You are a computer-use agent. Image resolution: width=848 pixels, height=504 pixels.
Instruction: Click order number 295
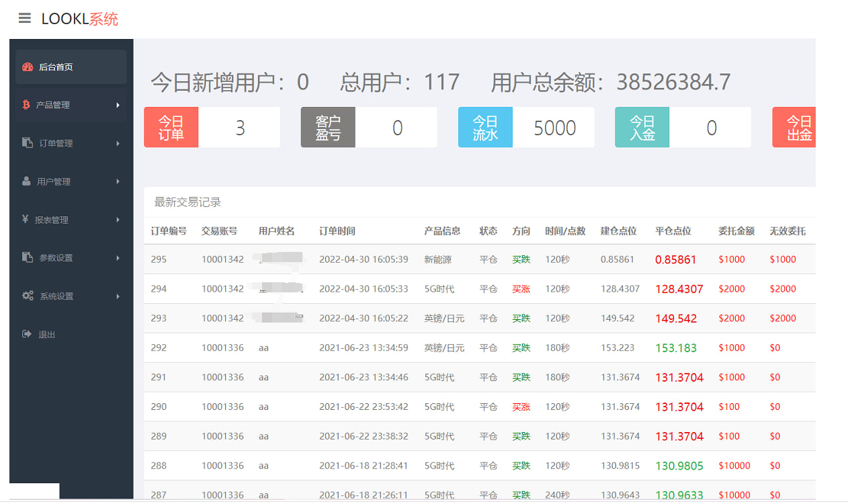pos(159,259)
